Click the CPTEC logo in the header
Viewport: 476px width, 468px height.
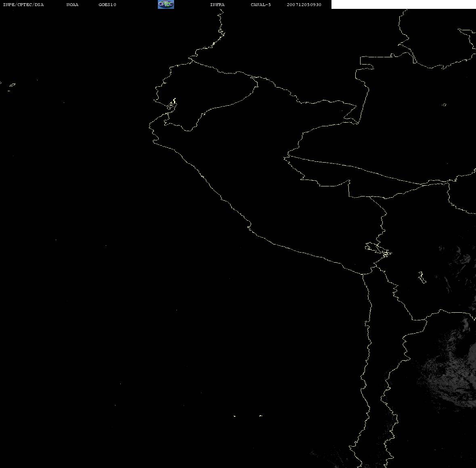coord(166,4)
